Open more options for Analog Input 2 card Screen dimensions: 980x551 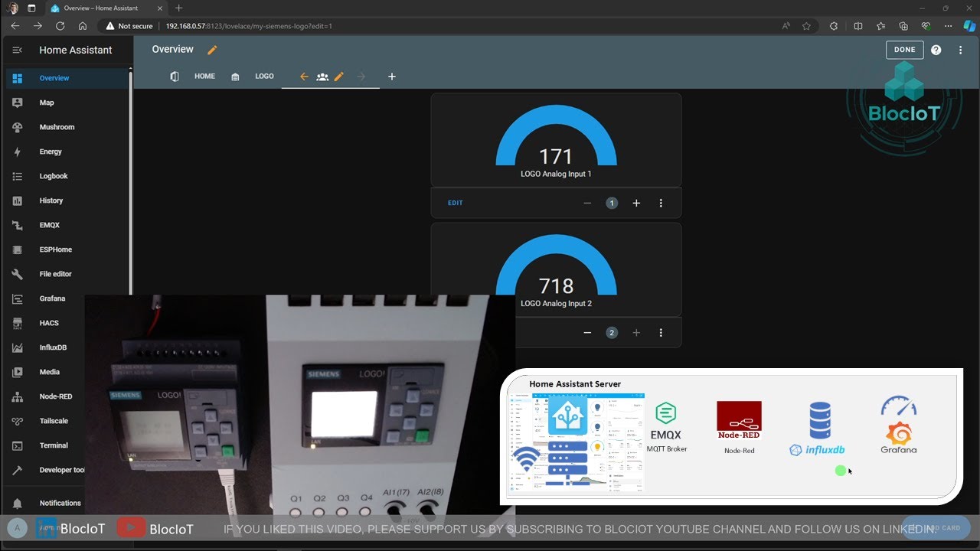pos(661,333)
